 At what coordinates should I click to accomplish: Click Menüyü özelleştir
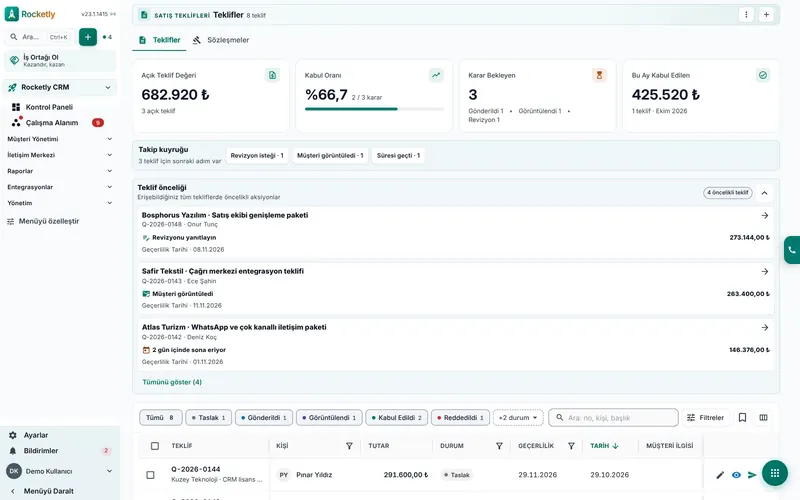(x=43, y=221)
